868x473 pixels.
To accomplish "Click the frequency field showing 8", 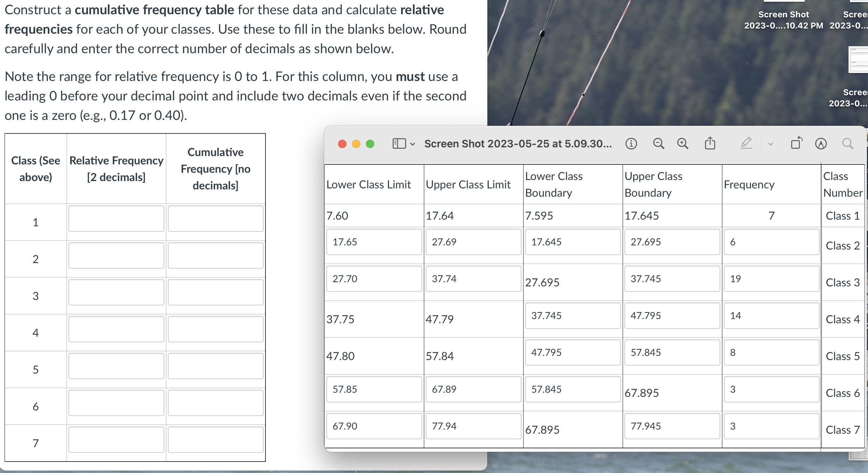I will [772, 352].
